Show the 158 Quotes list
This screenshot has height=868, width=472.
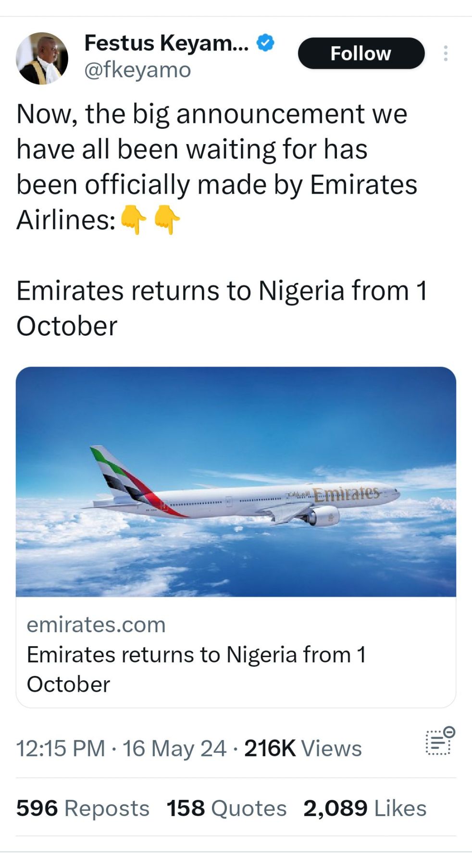[226, 808]
